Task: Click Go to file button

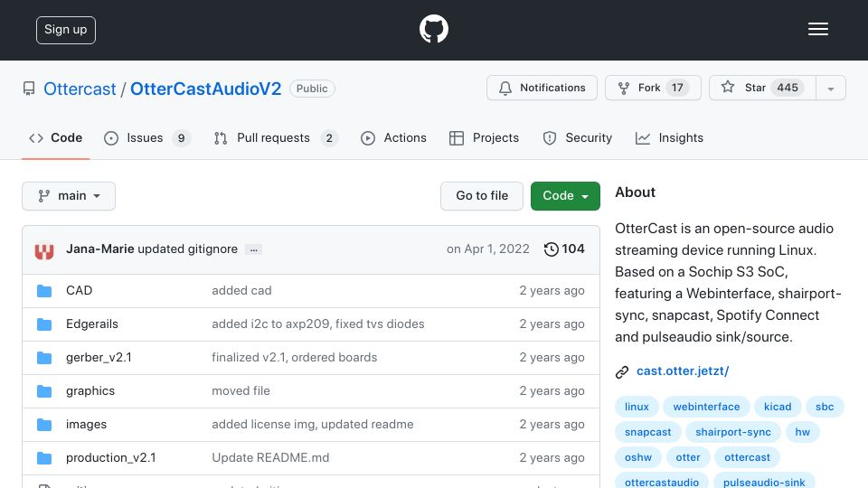Action: coord(482,196)
